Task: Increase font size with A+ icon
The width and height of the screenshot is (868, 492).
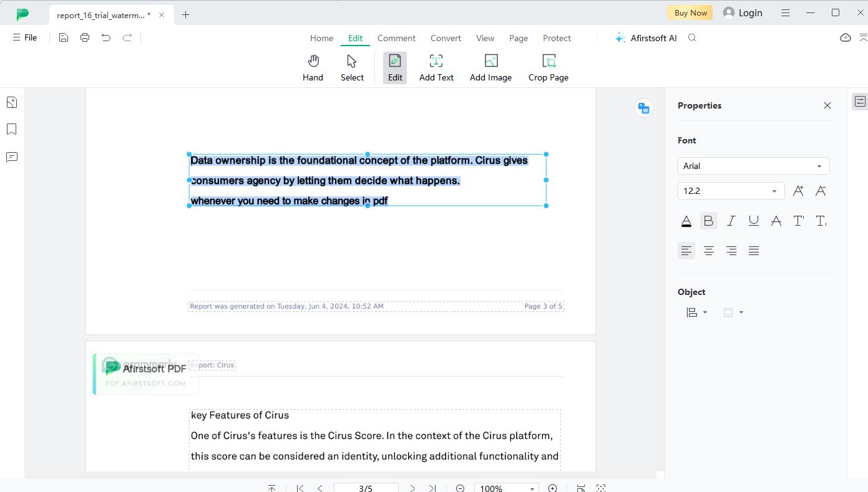Action: (x=798, y=191)
